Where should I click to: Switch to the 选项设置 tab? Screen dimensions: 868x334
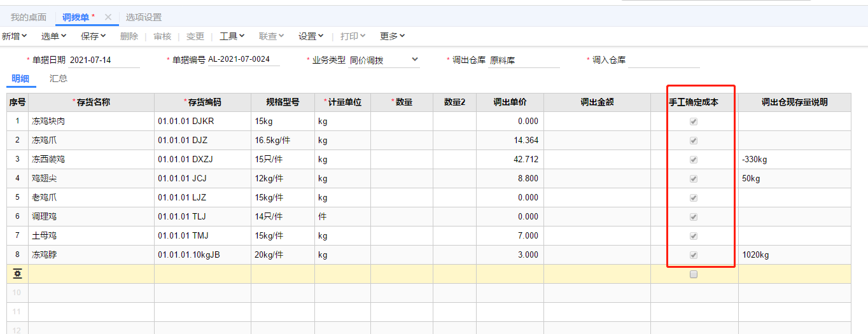coord(144,17)
